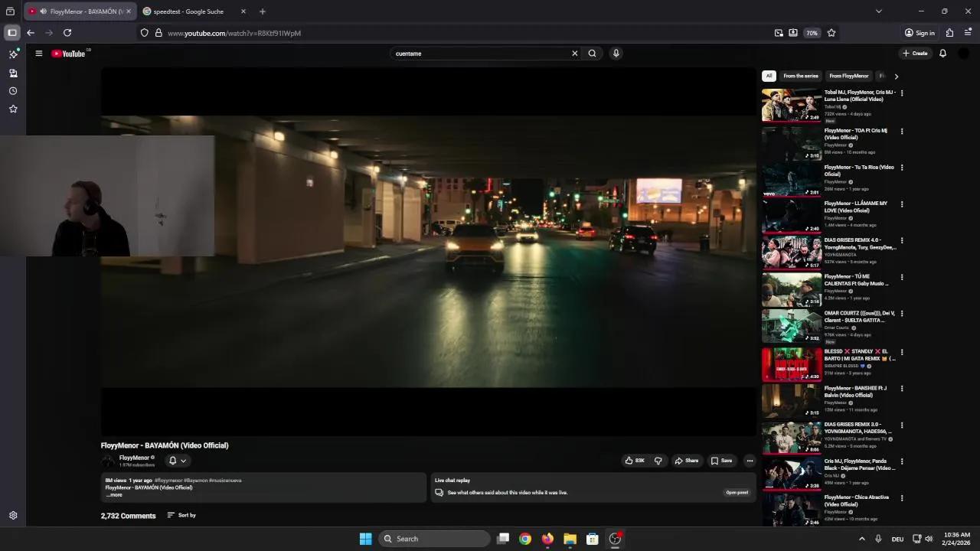The image size is (980, 551).
Task: Reset the 70% zoom level badge
Action: pyautogui.click(x=812, y=33)
